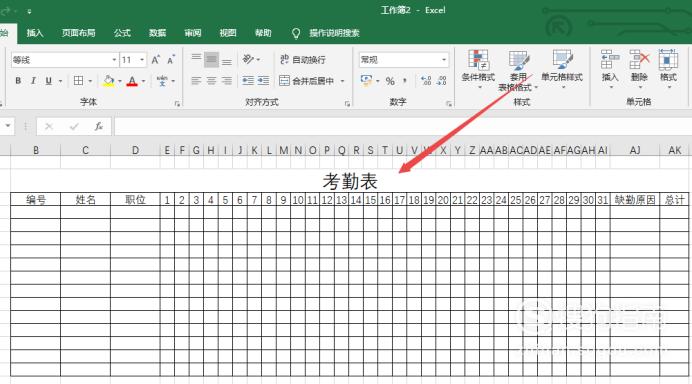The image size is (692, 384).
Task: Open 套用表格格式 table format
Action: (x=518, y=71)
